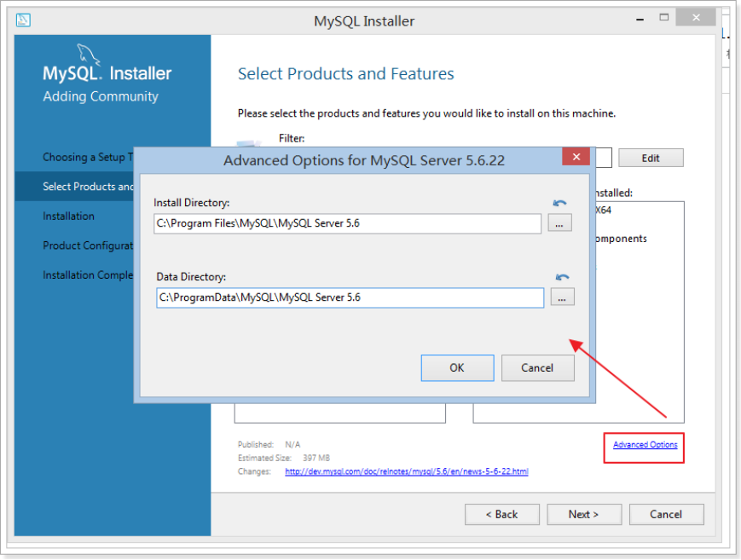Confirm the advanced options with OK
741x560 pixels.
(x=457, y=367)
